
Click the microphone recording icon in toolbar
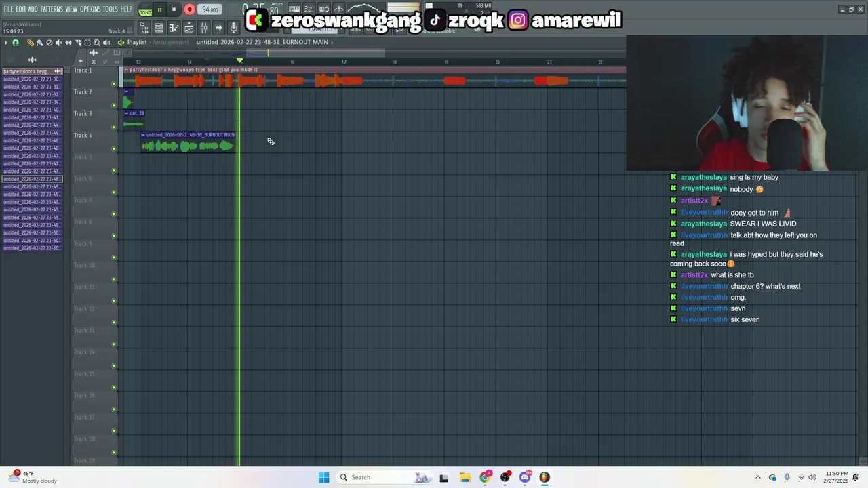(233, 28)
